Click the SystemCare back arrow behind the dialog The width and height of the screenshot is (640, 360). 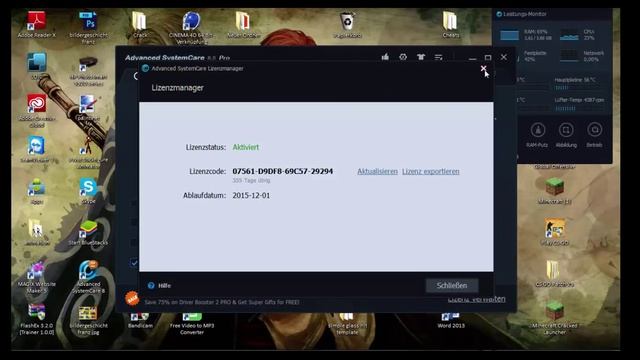tap(136, 76)
